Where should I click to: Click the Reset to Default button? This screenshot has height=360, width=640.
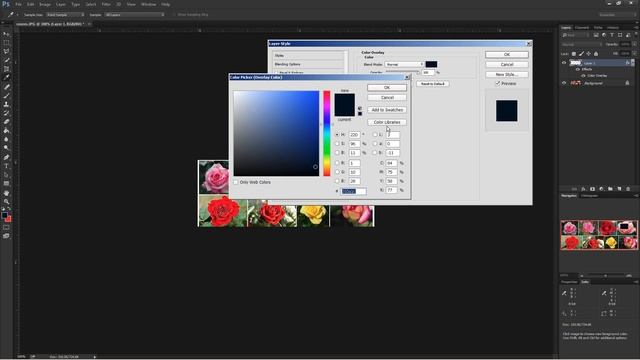tap(433, 84)
